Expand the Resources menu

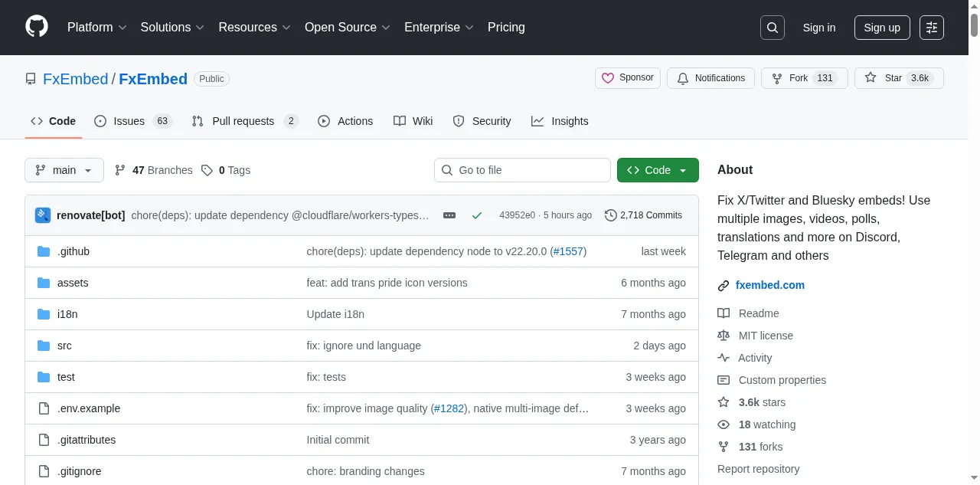point(255,27)
